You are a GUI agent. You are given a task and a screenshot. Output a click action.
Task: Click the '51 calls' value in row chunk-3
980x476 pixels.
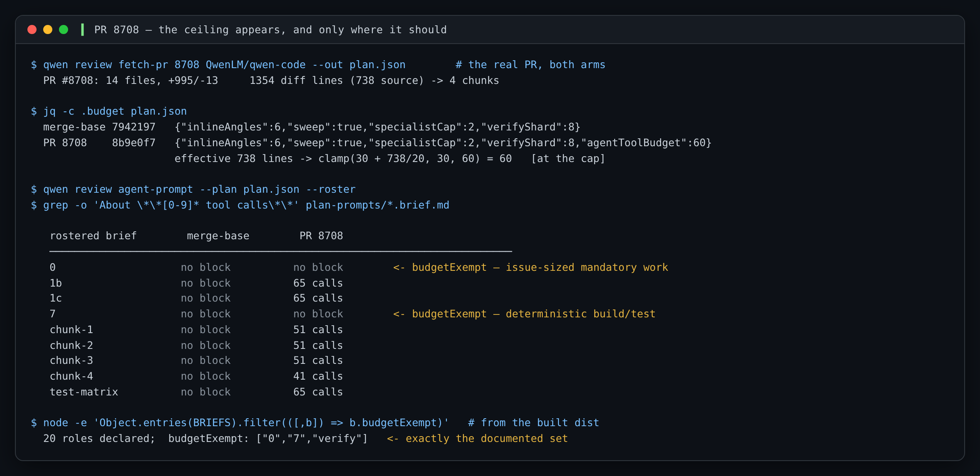tap(318, 361)
